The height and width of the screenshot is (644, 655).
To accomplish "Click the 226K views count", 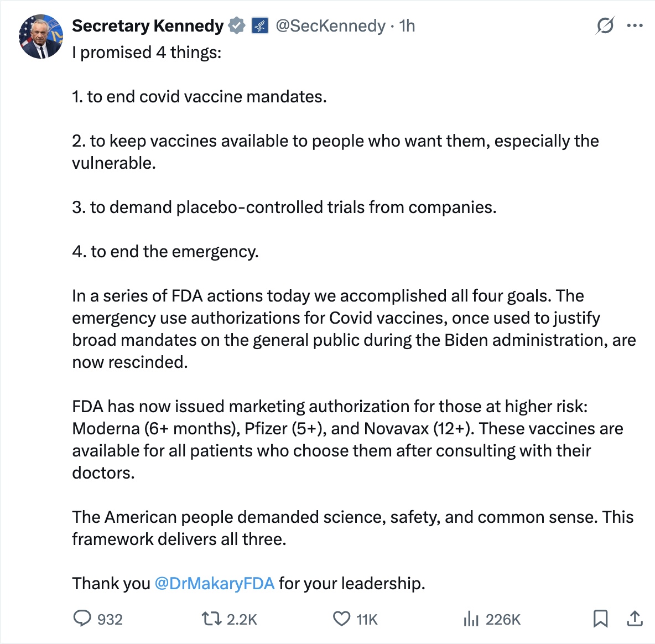I will click(503, 619).
